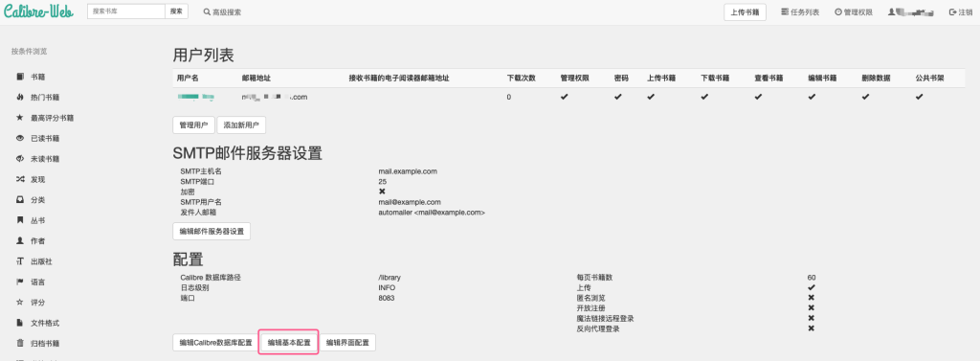Click the list icon beside 任务列表
Screen dimensions: 980x361
click(785, 11)
